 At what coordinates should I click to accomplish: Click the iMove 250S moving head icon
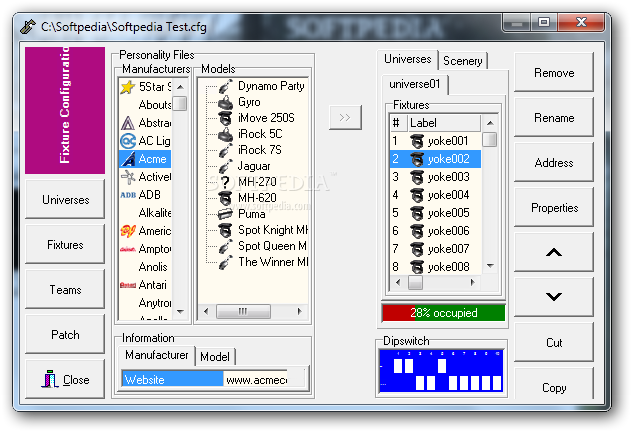[225, 118]
